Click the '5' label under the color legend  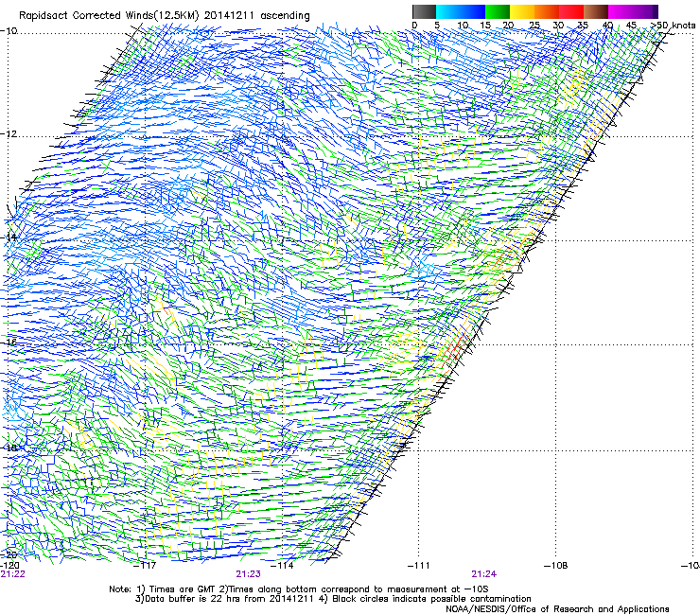click(437, 25)
